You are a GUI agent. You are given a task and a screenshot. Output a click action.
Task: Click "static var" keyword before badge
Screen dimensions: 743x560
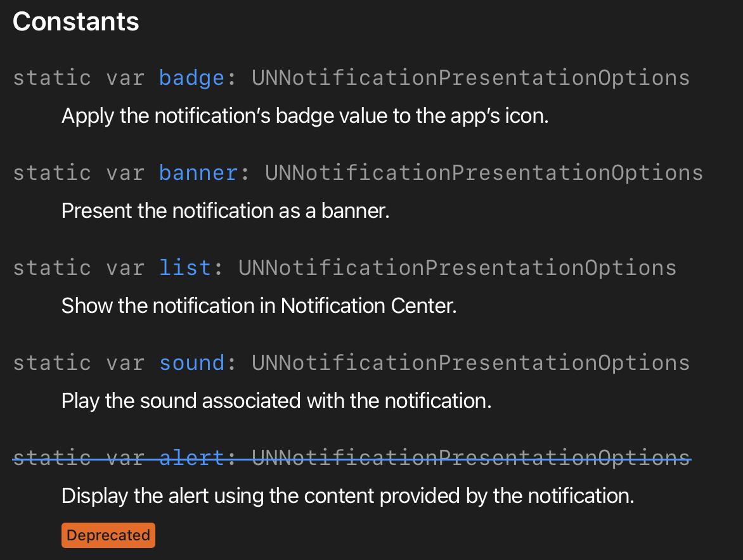(x=79, y=78)
